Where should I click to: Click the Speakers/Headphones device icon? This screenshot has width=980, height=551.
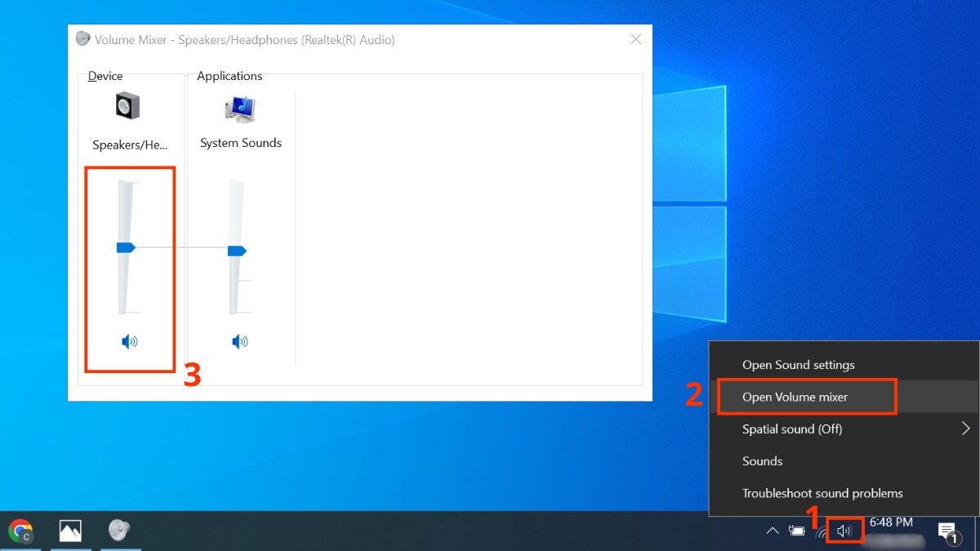pyautogui.click(x=128, y=104)
